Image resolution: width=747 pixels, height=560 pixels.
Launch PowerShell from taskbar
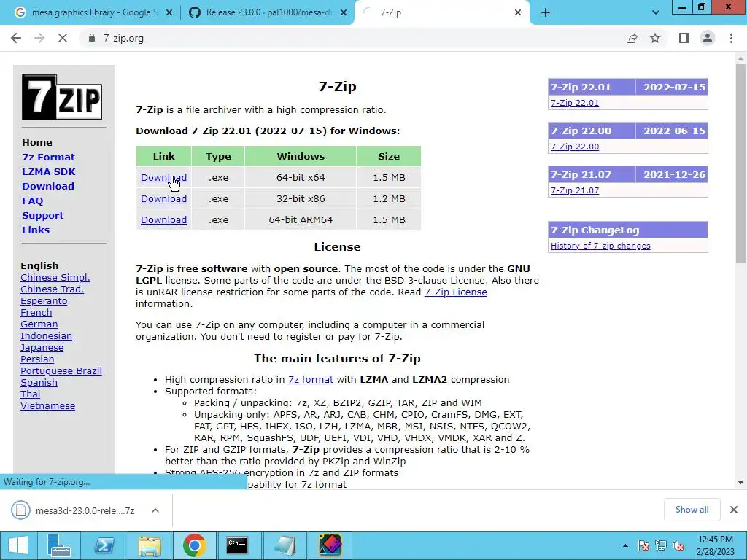[104, 545]
